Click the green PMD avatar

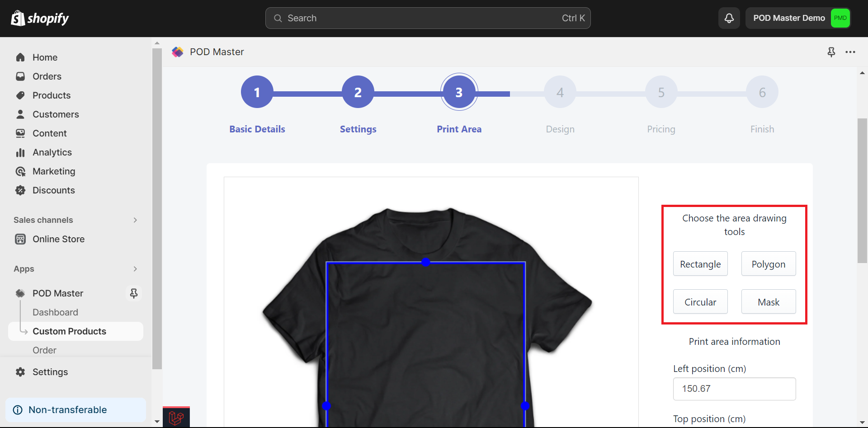(x=840, y=18)
